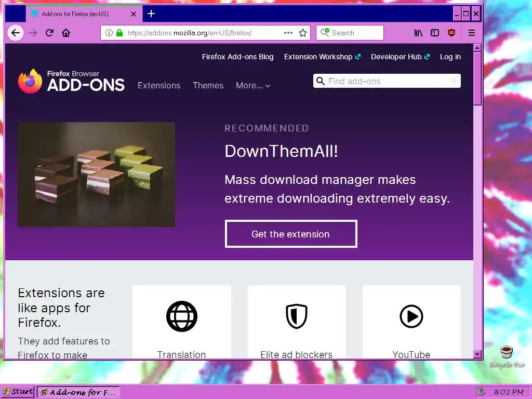The image size is (532, 399).
Task: Click the search engine icon in Search box
Action: coord(325,33)
